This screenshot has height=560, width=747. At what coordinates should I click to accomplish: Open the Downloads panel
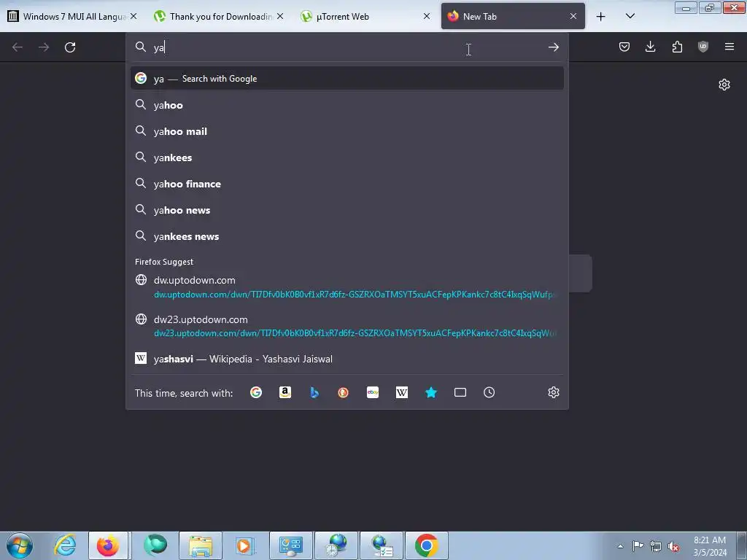click(650, 47)
